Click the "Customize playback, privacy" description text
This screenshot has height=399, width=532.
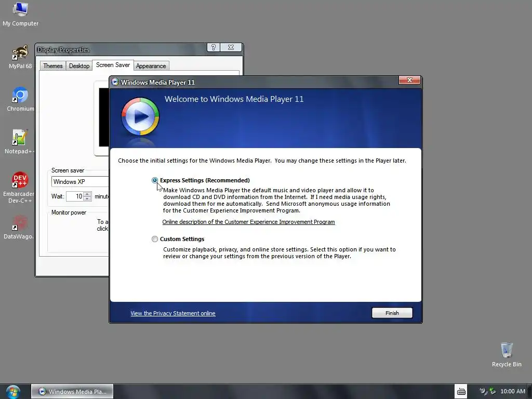pos(279,253)
